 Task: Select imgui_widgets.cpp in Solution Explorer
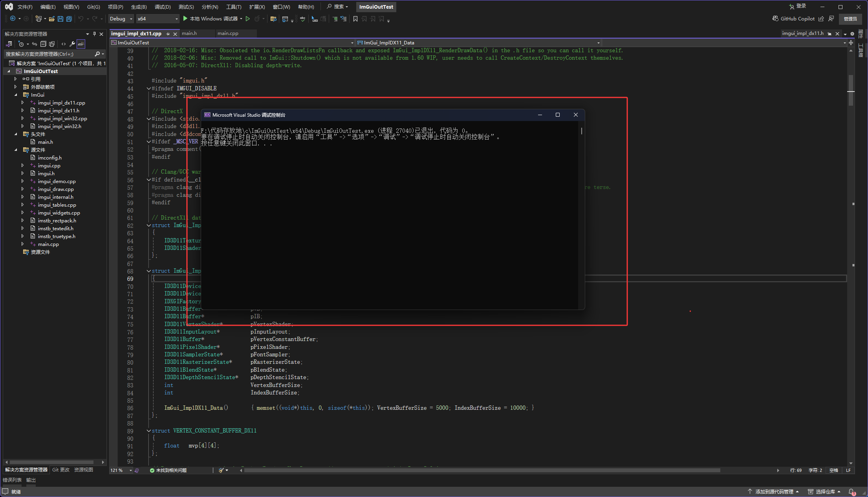[x=59, y=213]
